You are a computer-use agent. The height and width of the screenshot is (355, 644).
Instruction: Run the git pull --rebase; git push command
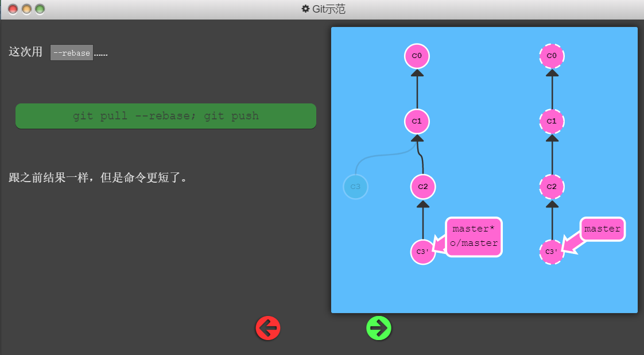click(165, 116)
